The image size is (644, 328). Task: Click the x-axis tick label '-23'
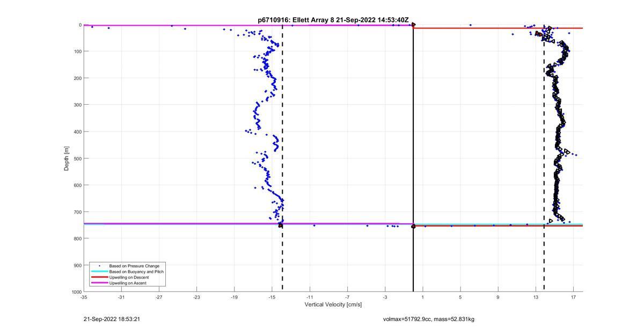(196, 297)
